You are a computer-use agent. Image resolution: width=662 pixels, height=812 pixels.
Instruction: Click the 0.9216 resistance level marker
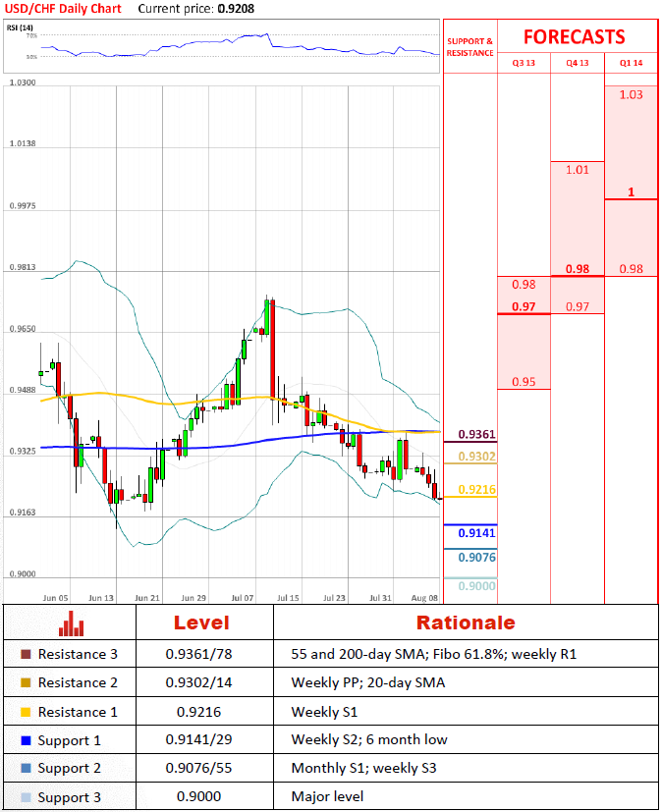point(476,489)
